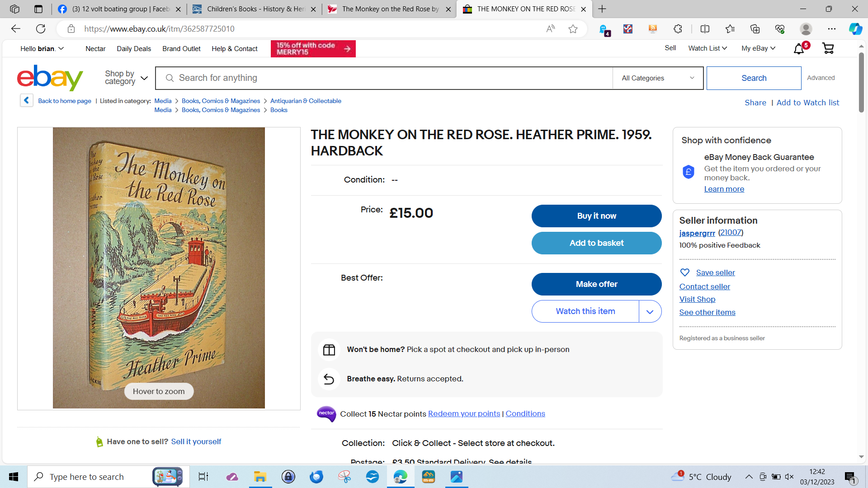This screenshot has width=868, height=488.
Task: Open the Contact seller link
Action: pyautogui.click(x=704, y=286)
